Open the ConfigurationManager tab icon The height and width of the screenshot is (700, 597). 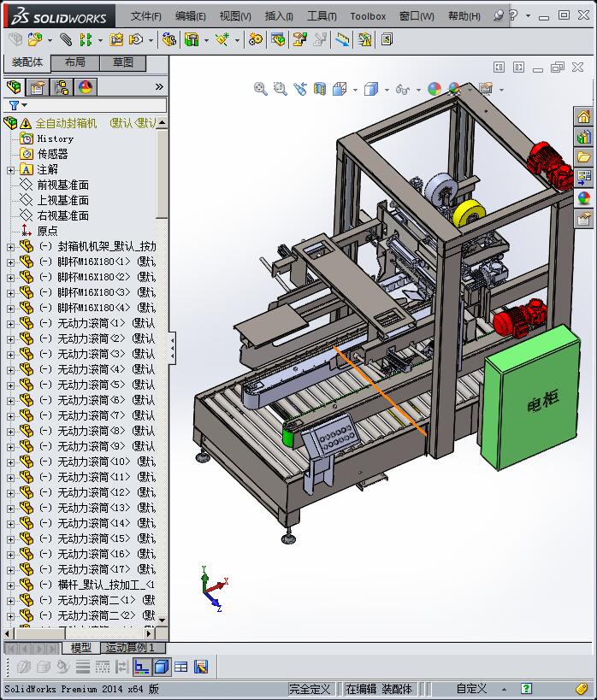click(62, 86)
